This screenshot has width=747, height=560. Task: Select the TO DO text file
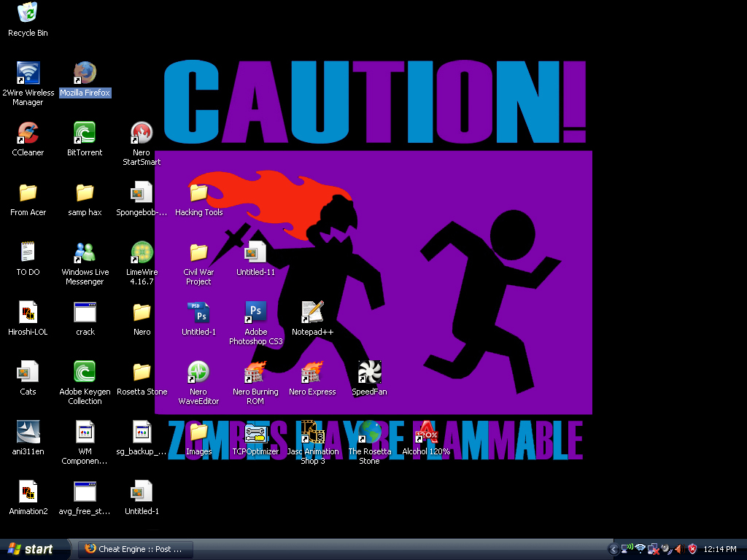28,252
